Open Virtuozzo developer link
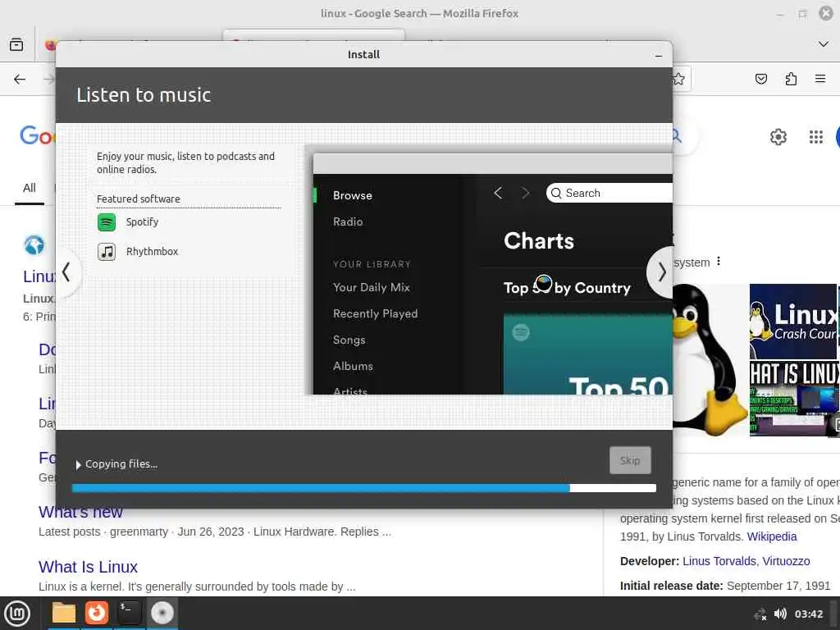 [786, 561]
